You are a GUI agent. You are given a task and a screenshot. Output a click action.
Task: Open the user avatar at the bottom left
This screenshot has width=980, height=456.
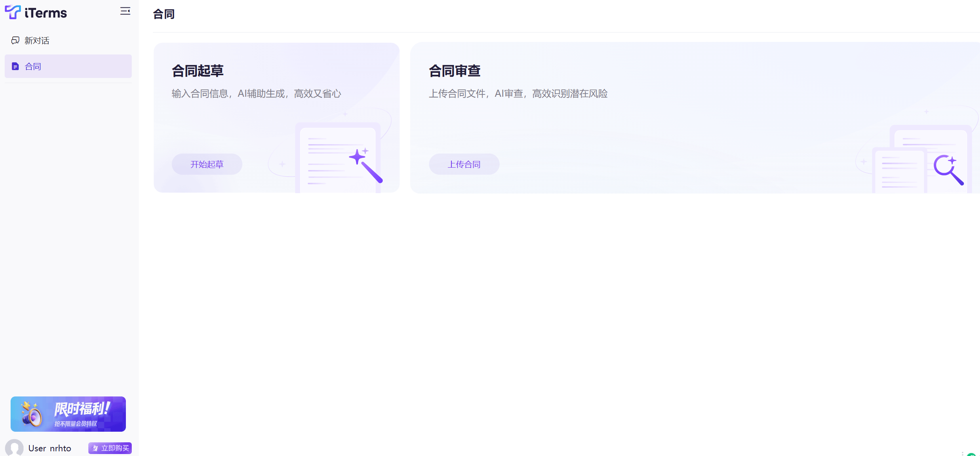click(x=15, y=448)
